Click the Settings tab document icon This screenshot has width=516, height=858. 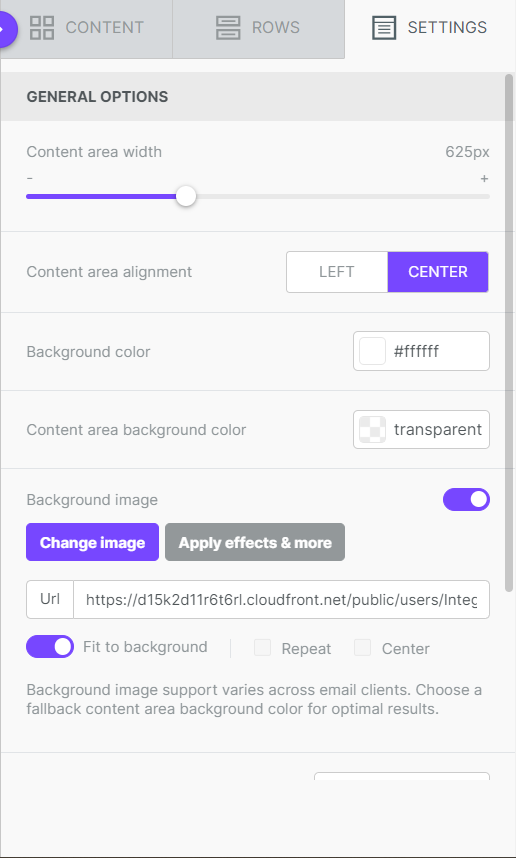pos(384,27)
